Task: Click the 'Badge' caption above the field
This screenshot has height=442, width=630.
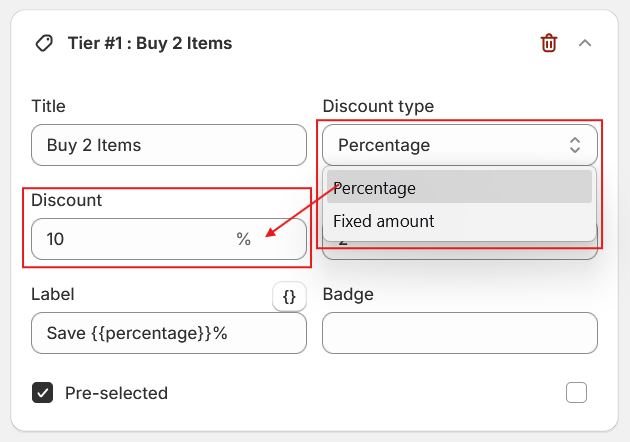Action: [348, 294]
